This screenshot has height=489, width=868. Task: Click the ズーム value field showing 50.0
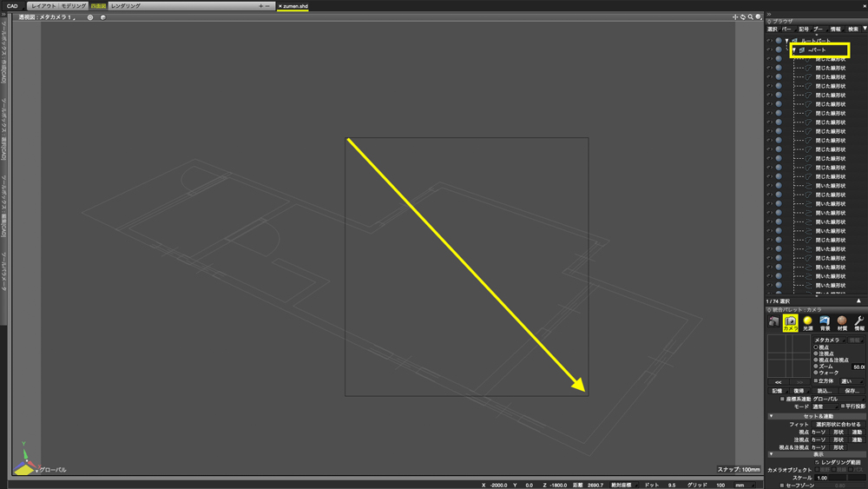[x=858, y=367]
